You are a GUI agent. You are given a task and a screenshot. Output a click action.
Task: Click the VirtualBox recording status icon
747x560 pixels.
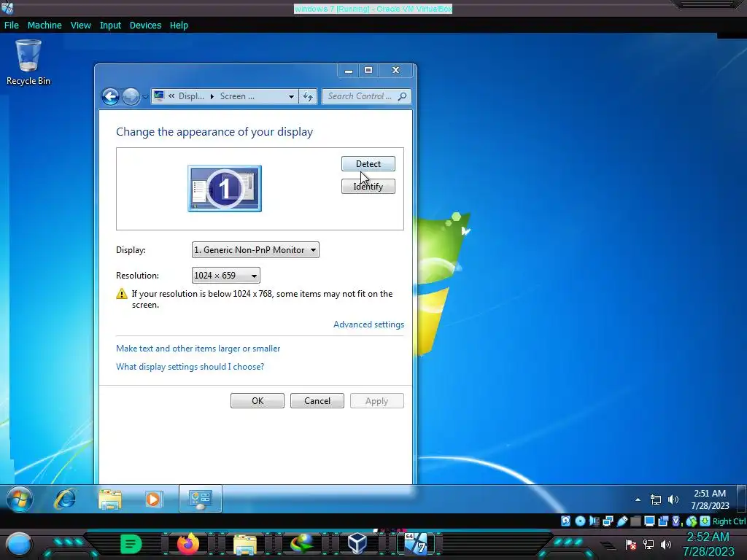663,521
